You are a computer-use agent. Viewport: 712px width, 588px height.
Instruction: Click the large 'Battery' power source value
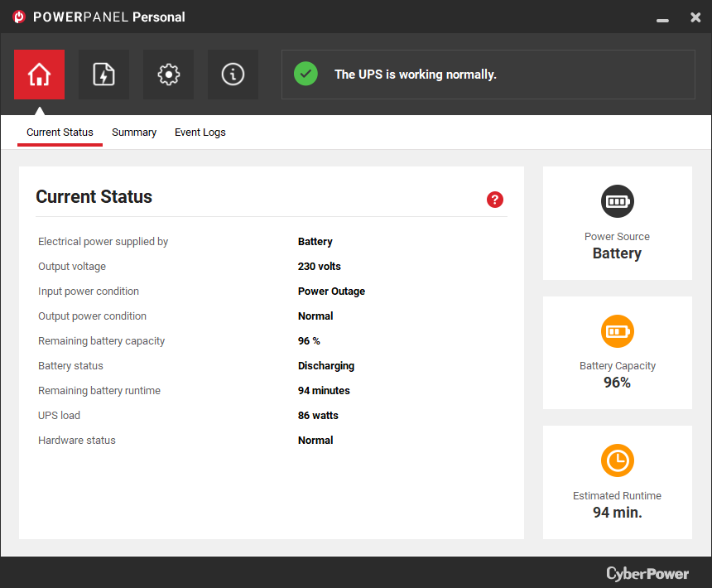tap(617, 253)
